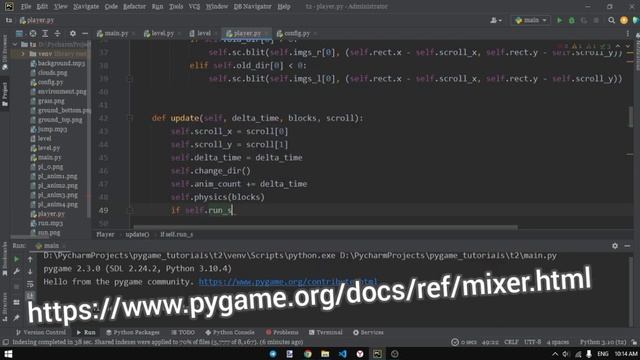Click the Player breadcrumb
Image resolution: width=640 pixels, height=360 pixels.
coord(105,235)
